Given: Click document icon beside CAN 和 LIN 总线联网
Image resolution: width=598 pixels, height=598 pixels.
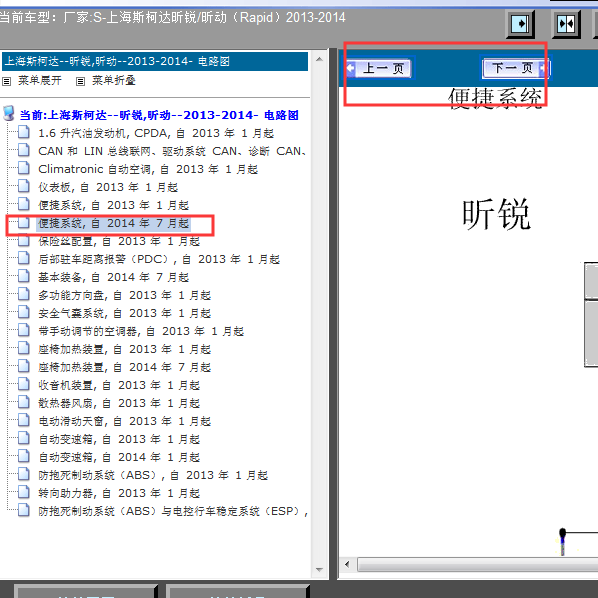Looking at the screenshot, I should point(24,150).
